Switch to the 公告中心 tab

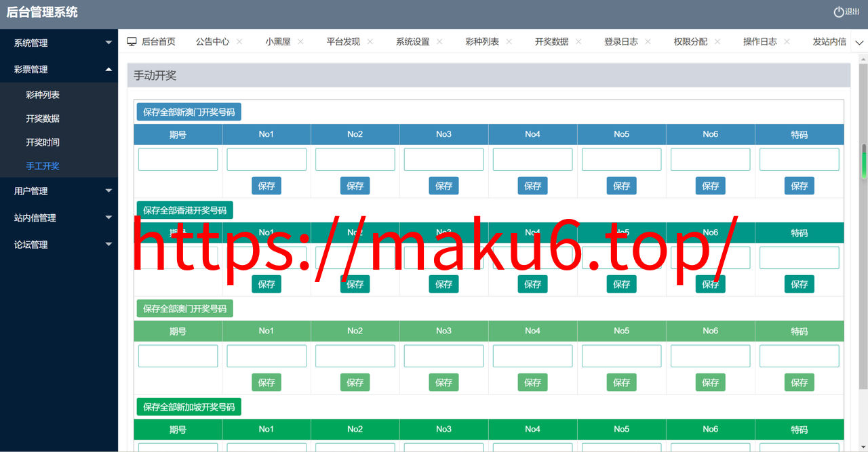pyautogui.click(x=212, y=41)
